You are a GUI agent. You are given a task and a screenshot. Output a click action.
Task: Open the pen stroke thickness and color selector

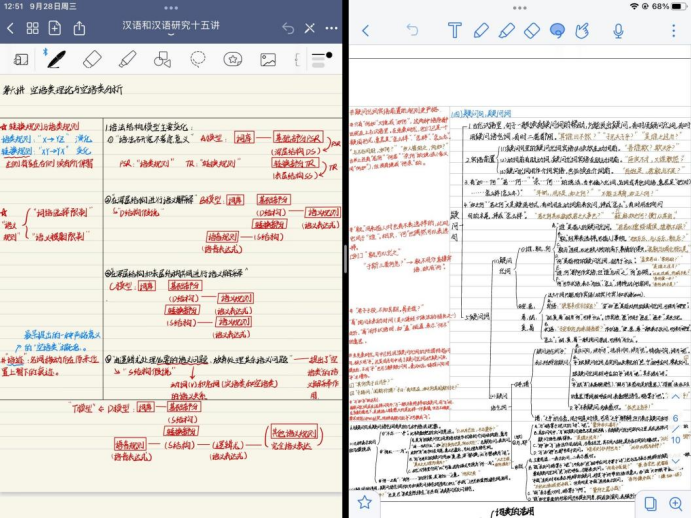pos(321,59)
